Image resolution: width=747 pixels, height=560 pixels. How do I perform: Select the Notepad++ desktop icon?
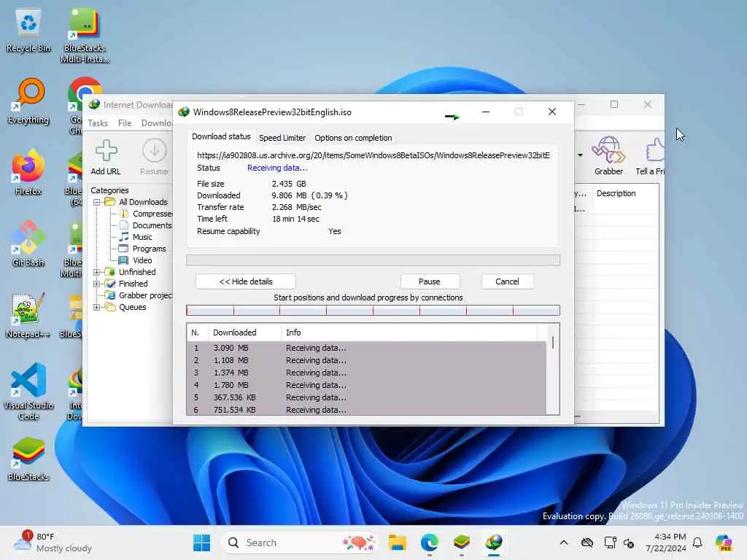[x=28, y=315]
